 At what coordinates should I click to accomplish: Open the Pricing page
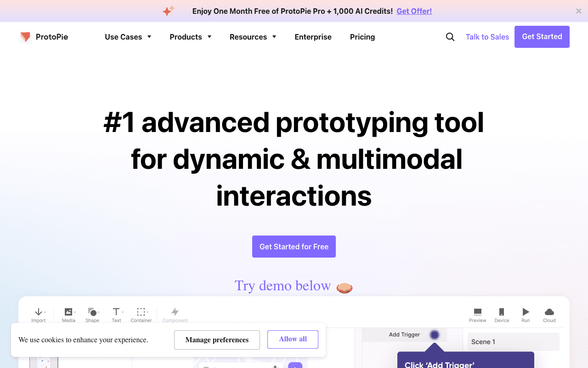click(362, 37)
